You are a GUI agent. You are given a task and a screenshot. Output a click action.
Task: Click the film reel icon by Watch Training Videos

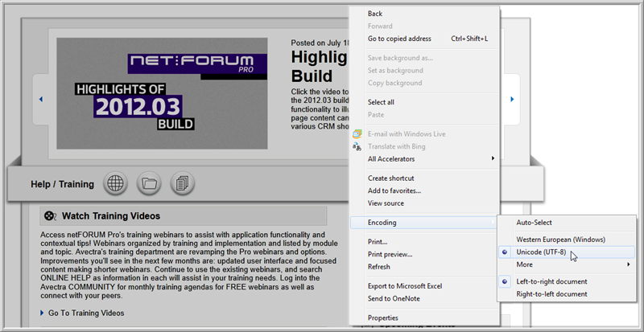point(50,216)
